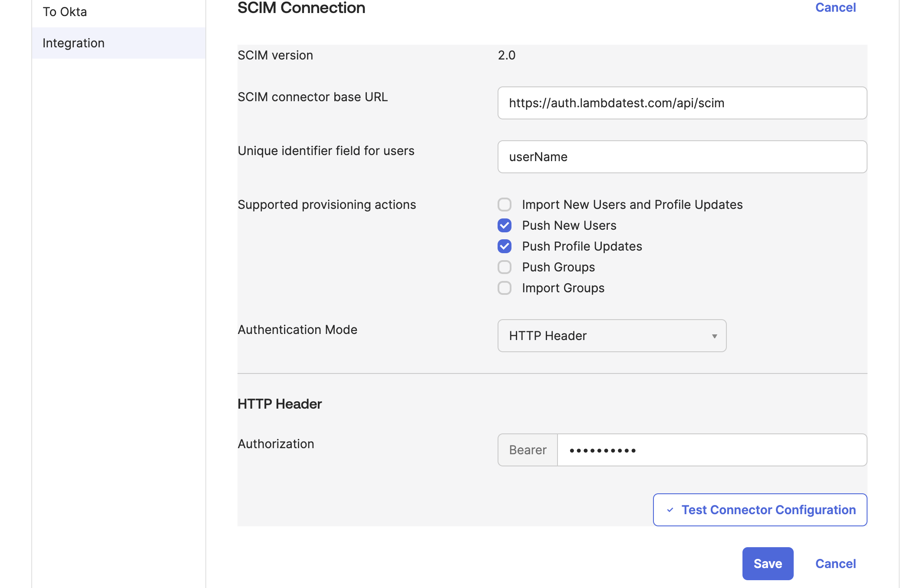Viewport: 917px width, 588px height.
Task: Enable the Import Groups checkbox
Action: tap(505, 288)
